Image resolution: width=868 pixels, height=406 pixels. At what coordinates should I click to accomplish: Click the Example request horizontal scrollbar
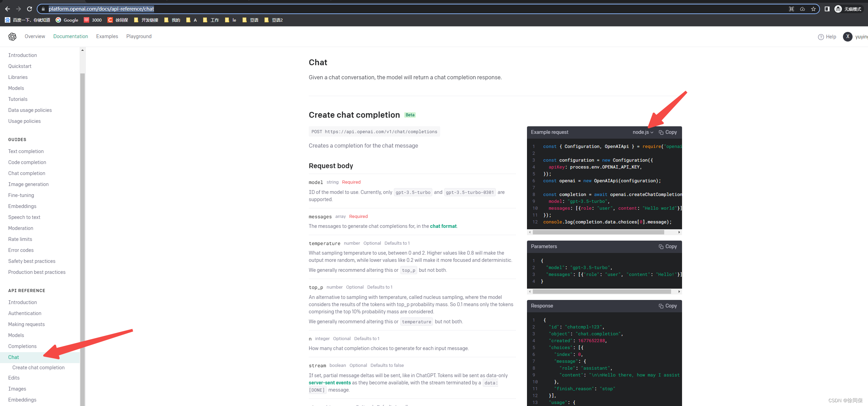[598, 232]
